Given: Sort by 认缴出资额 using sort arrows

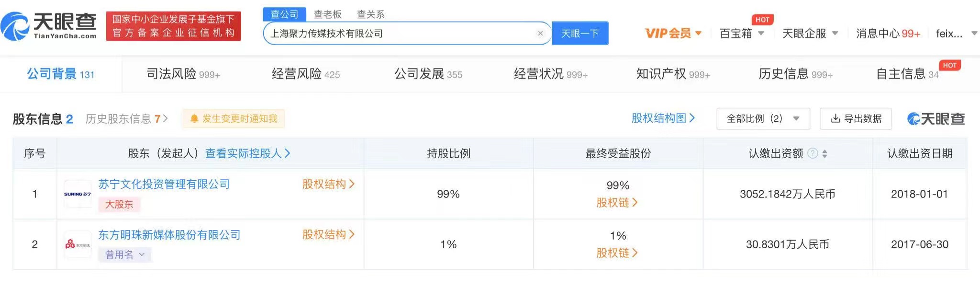Looking at the screenshot, I should pyautogui.click(x=824, y=154).
